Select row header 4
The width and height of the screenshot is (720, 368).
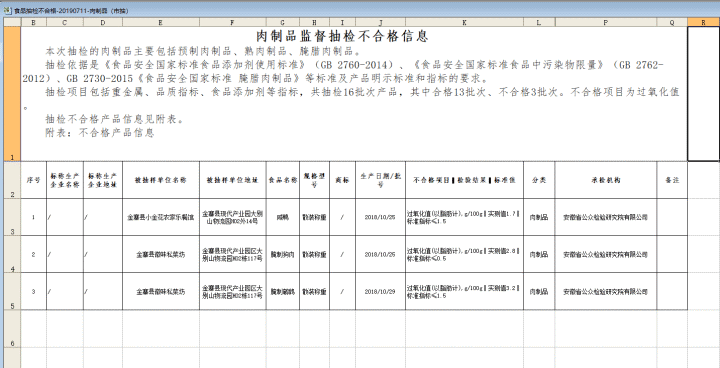12,255
